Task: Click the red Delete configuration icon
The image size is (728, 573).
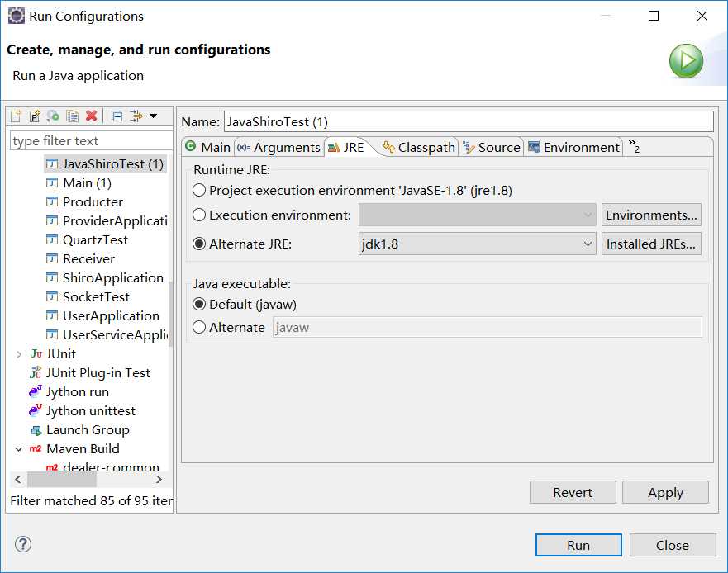Action: (92, 116)
